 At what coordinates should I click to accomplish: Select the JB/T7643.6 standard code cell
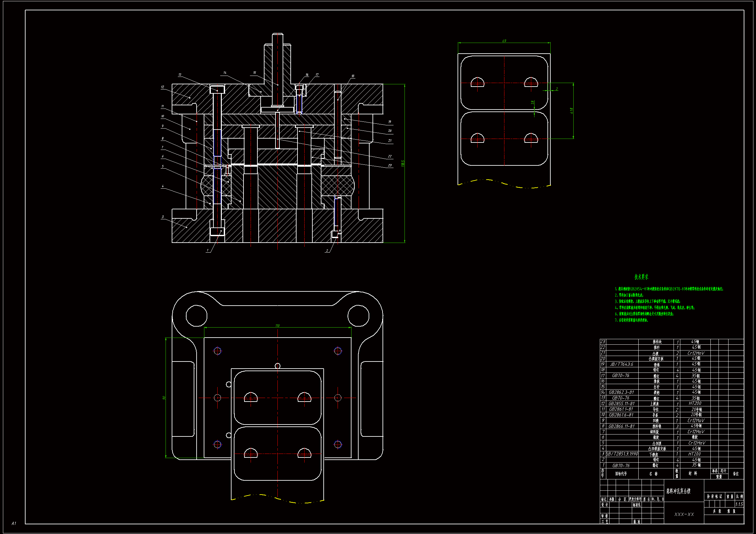click(621, 364)
